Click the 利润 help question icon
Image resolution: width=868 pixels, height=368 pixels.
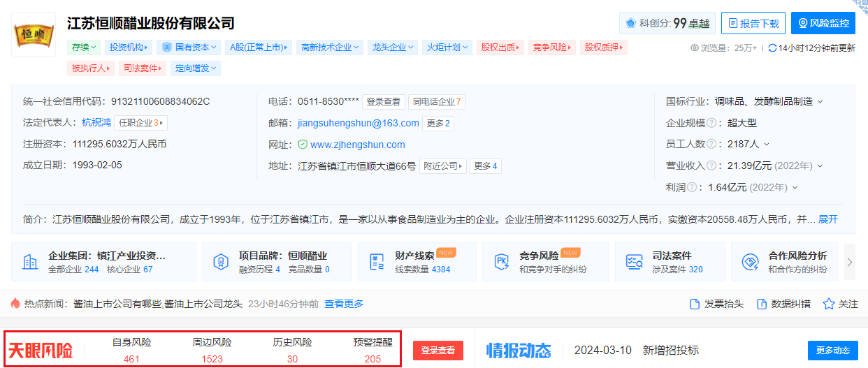pyautogui.click(x=692, y=187)
